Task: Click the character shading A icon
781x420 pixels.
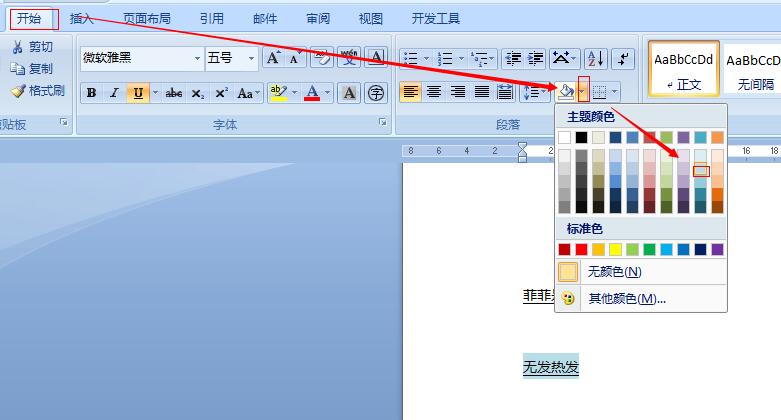Action: [349, 93]
